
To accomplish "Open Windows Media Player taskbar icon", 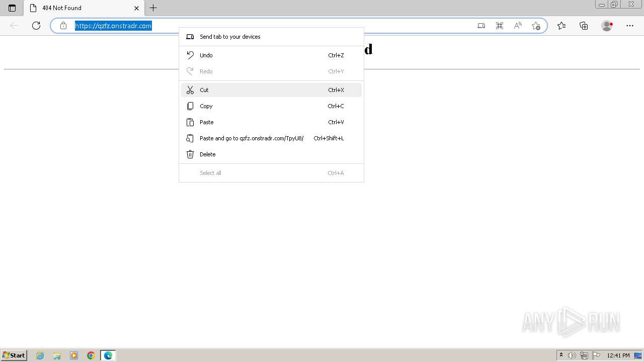I will (x=74, y=355).
